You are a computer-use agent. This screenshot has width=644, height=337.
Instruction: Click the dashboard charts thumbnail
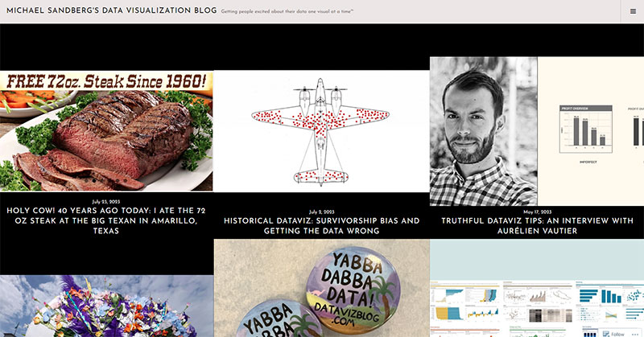point(537,288)
